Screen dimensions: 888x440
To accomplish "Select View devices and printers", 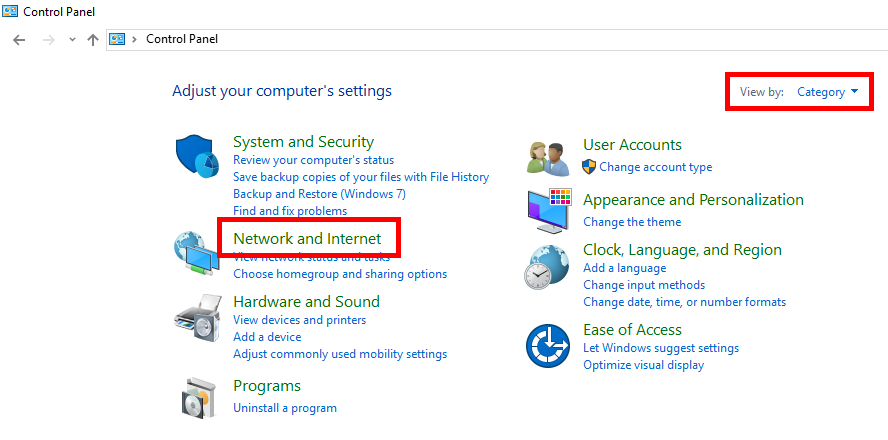I will 299,320.
